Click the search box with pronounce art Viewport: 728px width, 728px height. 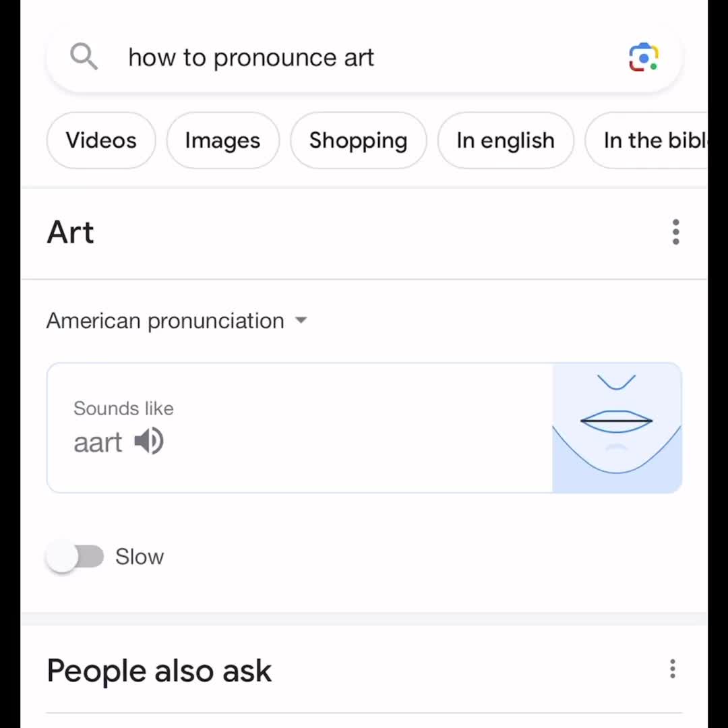pyautogui.click(x=364, y=57)
